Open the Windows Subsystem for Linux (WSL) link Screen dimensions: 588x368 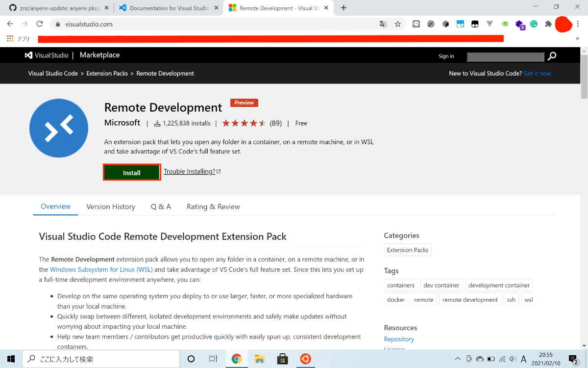(x=101, y=269)
